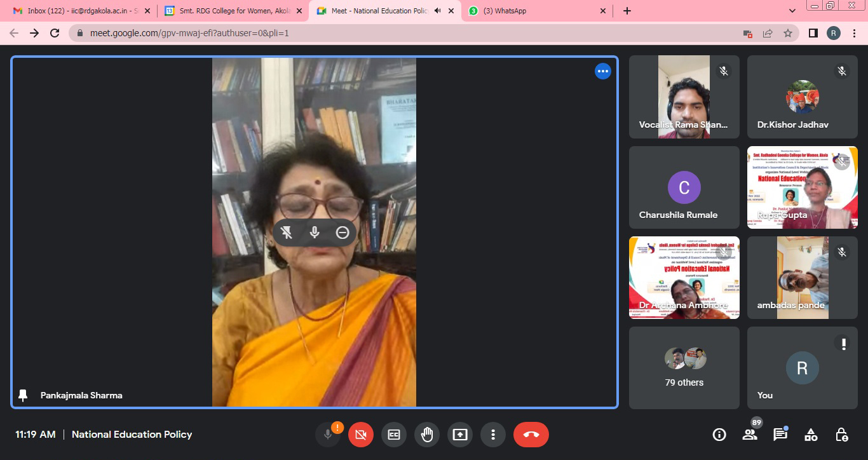The width and height of the screenshot is (868, 460).
Task: Click the 79 others participant tile
Action: click(684, 369)
